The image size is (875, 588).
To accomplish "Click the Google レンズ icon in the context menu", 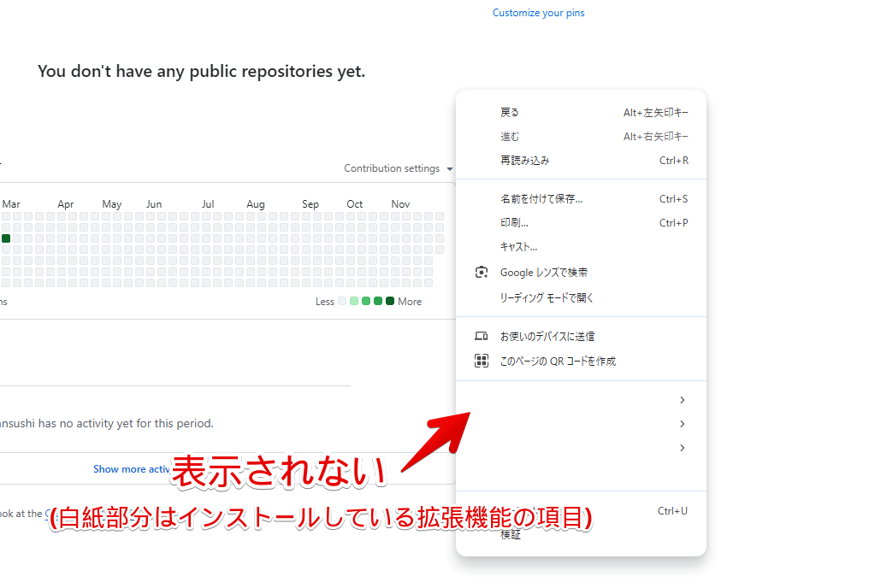I will [482, 272].
